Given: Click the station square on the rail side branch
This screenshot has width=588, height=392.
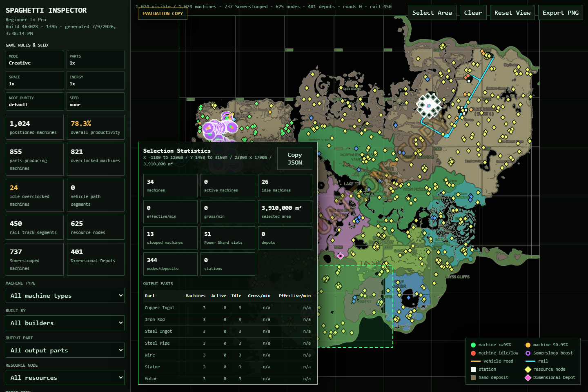Looking at the screenshot, I should (x=469, y=81).
